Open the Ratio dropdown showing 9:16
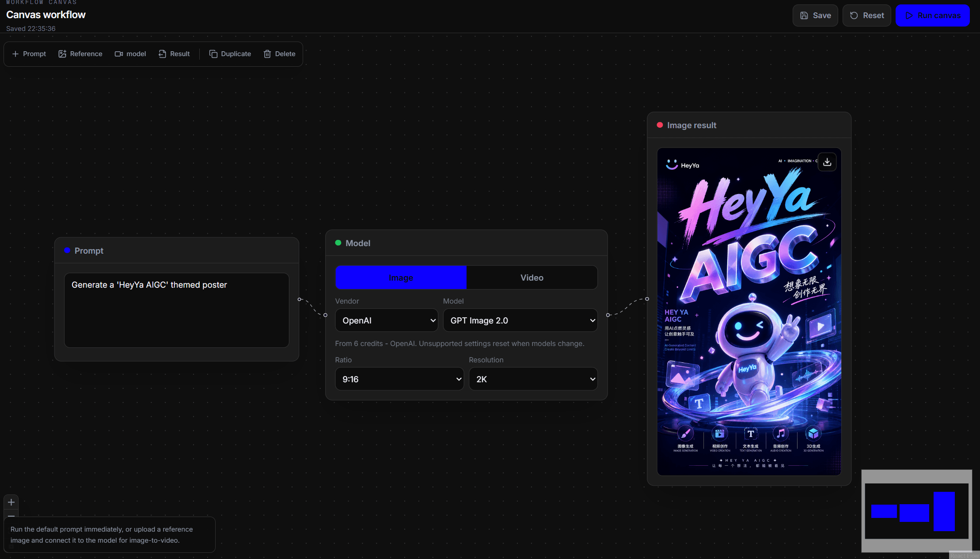 pos(399,379)
